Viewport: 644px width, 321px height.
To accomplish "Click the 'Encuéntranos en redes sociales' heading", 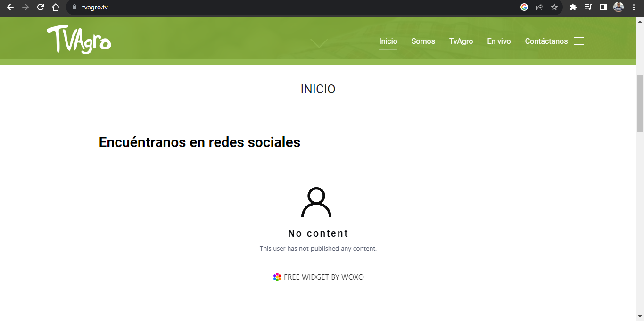I will click(x=199, y=142).
